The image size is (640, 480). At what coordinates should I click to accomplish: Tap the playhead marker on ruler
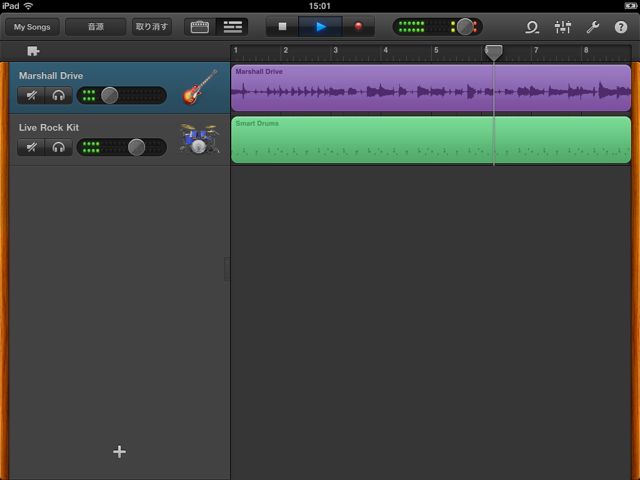tap(493, 53)
